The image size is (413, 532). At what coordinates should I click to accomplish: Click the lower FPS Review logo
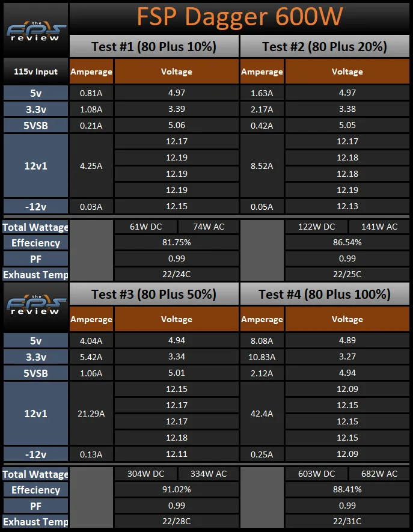(36, 305)
